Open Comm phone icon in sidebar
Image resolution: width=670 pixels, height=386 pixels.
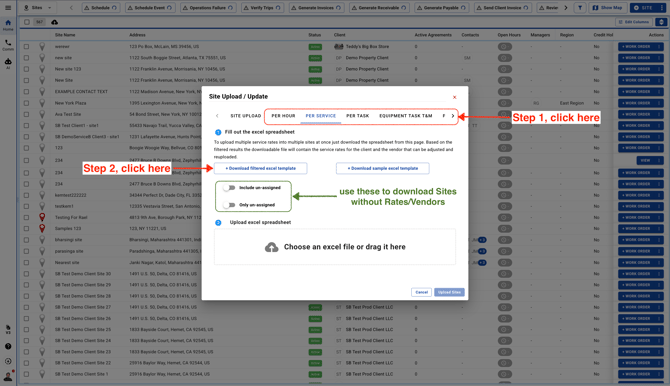(8, 45)
